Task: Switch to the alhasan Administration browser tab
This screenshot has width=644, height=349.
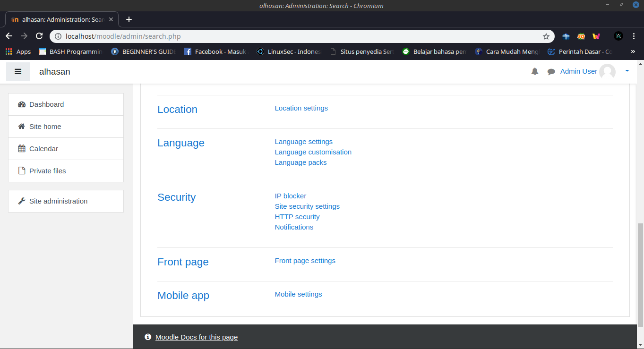Action: [x=61, y=19]
